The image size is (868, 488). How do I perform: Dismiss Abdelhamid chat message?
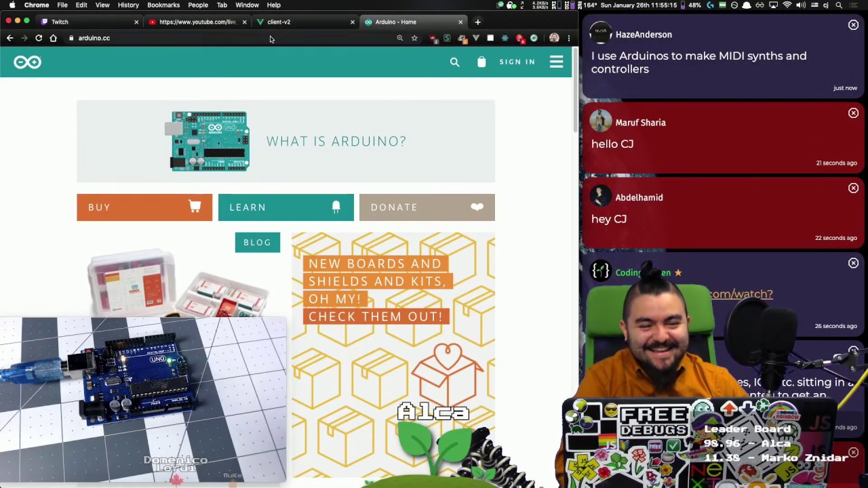[x=853, y=188]
